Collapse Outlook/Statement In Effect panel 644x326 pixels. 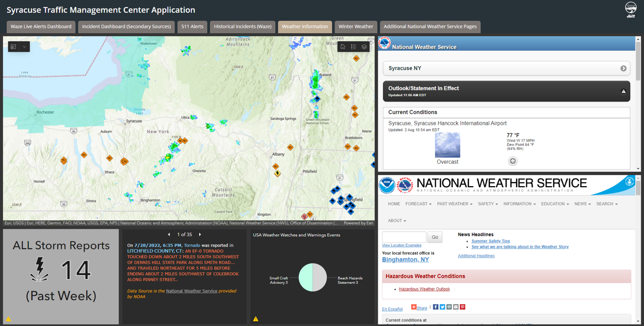(506, 91)
